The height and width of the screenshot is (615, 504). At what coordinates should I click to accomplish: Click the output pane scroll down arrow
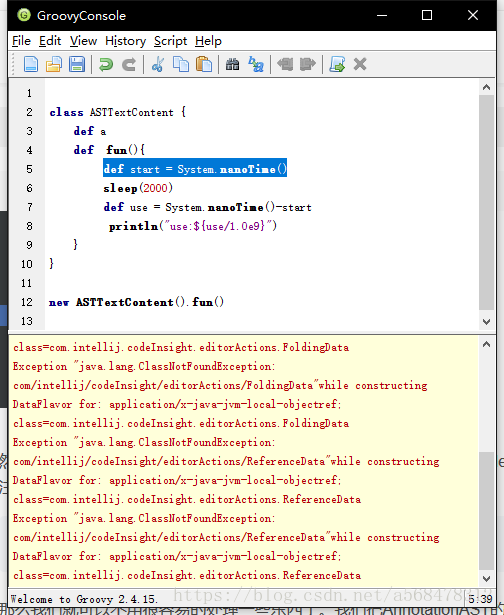coord(486,579)
